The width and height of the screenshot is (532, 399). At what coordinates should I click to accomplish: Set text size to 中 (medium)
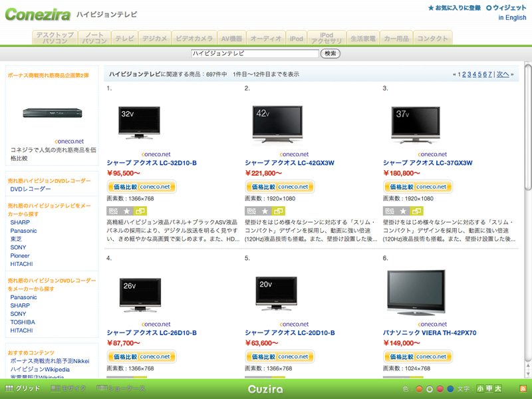click(488, 389)
